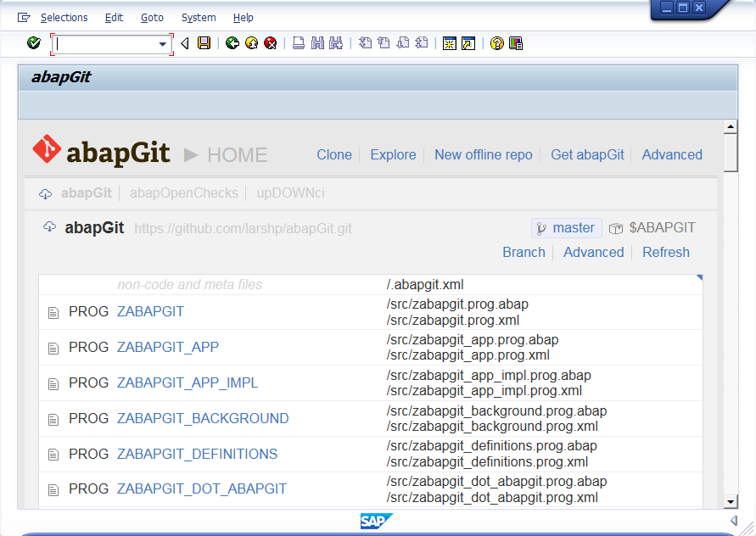The height and width of the screenshot is (536, 756).
Task: Click the Clone link
Action: coord(334,154)
